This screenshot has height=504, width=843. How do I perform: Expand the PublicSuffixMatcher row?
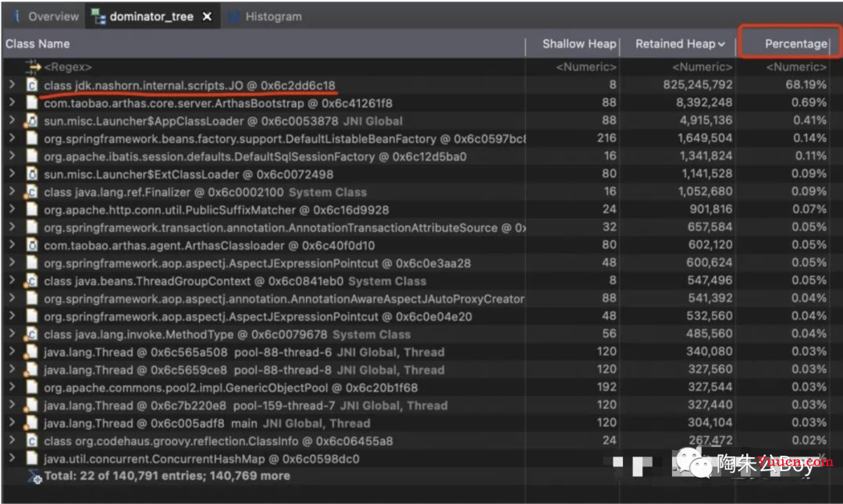[12, 209]
